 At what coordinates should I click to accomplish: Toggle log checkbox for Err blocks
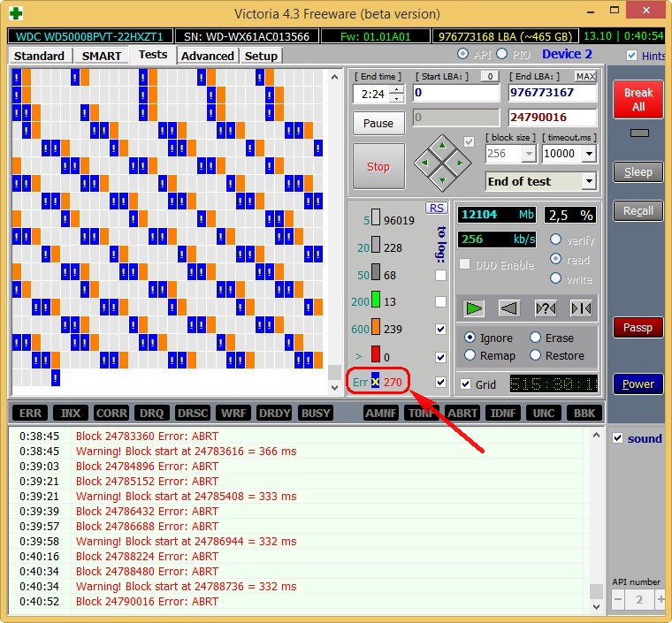coord(440,382)
